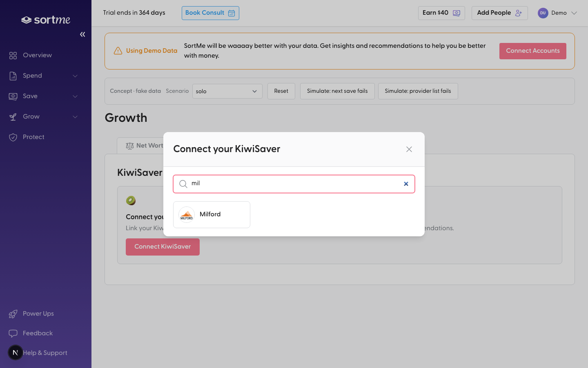Viewport: 588px width, 368px height.
Task: Click Connect Accounts in the banner
Action: click(x=533, y=51)
